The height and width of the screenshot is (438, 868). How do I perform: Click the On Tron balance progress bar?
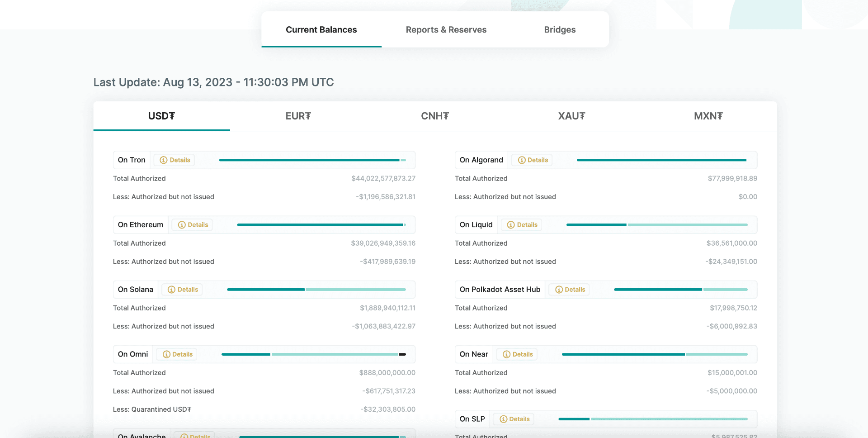click(x=312, y=160)
